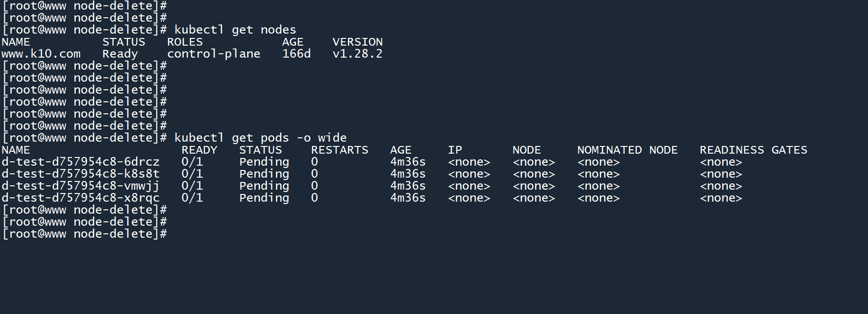This screenshot has height=314, width=868.
Task: Click the ROLES column header
Action: (185, 42)
